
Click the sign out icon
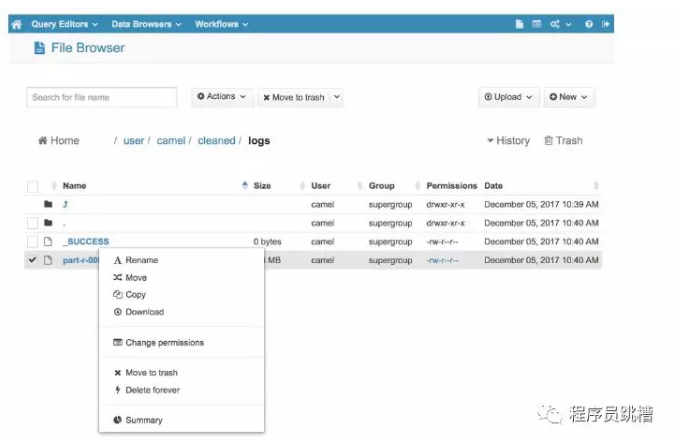pos(605,24)
